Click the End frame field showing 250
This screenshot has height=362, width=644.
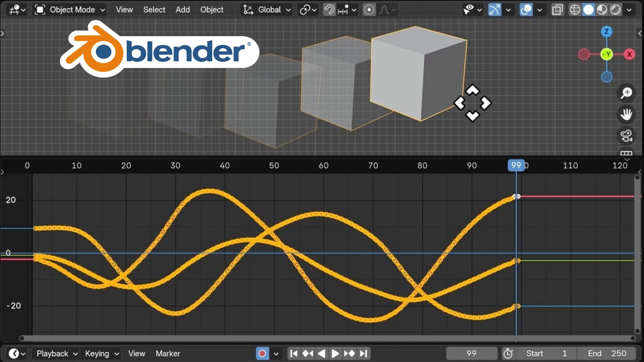coord(606,354)
